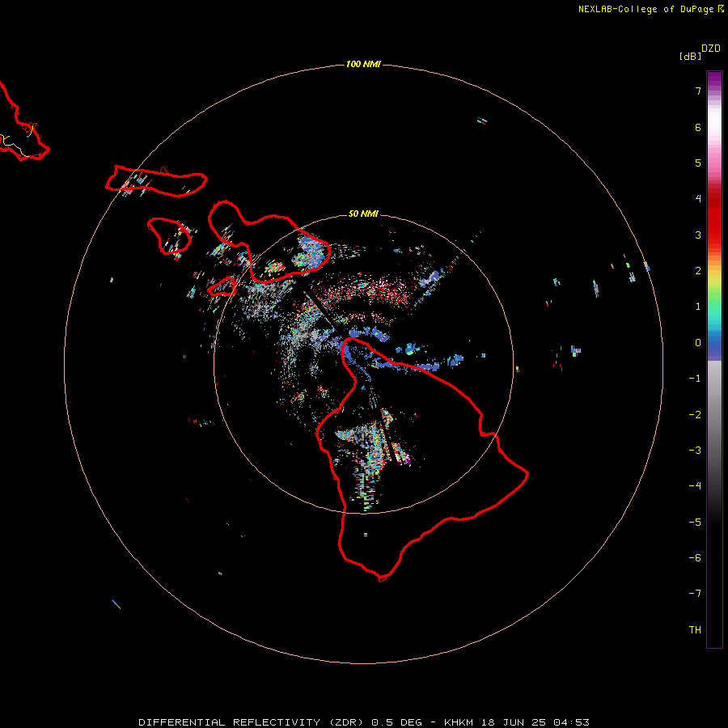
Task: Click the TH threshold label on scale
Action: [695, 630]
